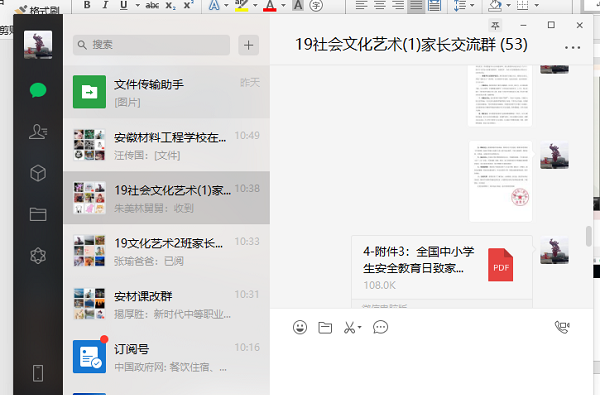Screen dimensions: 600x395
Task: Click the phone icon at sidebar bottom
Action: 38,373
